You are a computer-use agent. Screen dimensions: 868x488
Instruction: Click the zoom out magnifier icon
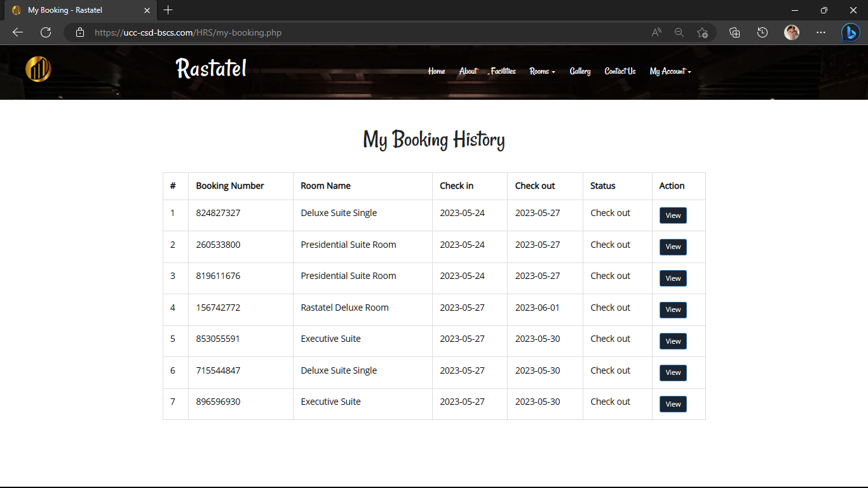[679, 32]
